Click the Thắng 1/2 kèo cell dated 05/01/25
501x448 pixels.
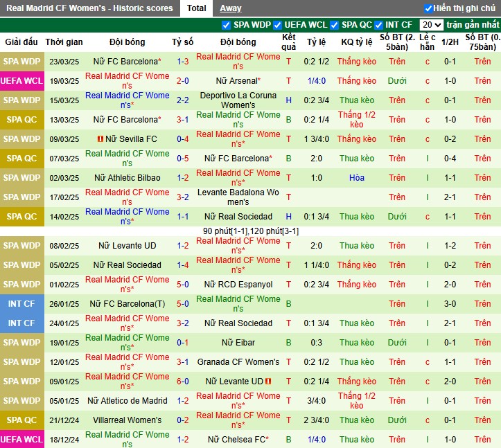[357, 400]
